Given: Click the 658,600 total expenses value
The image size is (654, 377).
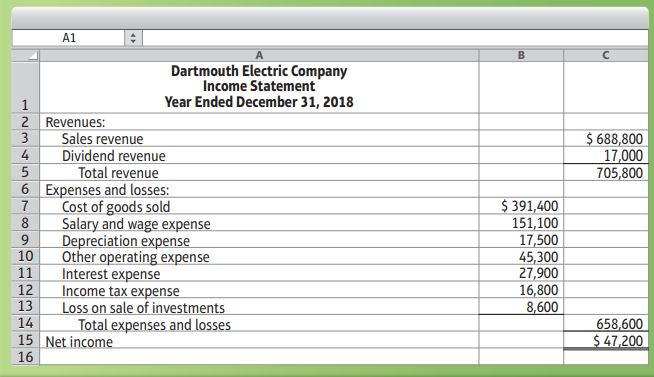Looking at the screenshot, I should tap(619, 324).
